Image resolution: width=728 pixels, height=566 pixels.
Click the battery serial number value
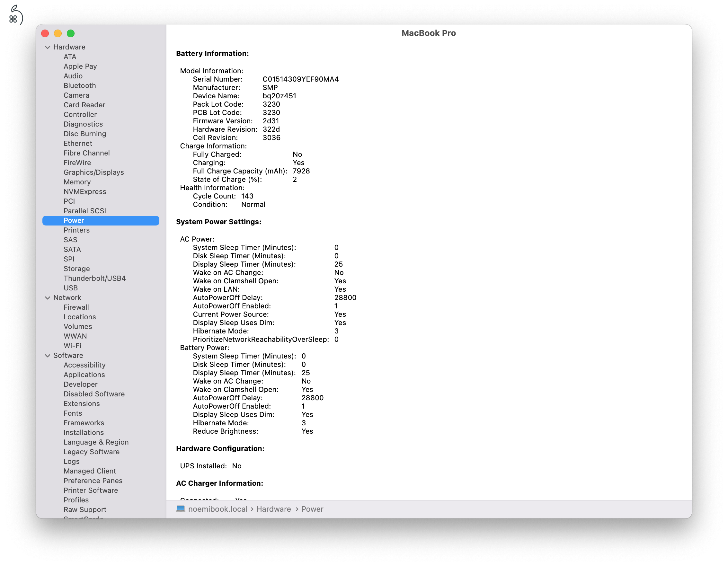click(300, 79)
